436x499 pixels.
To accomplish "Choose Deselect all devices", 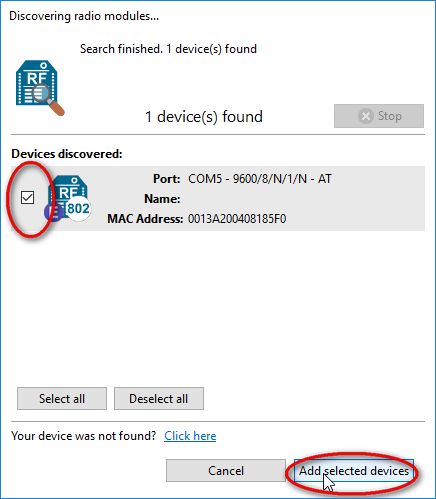I will pyautogui.click(x=159, y=399).
